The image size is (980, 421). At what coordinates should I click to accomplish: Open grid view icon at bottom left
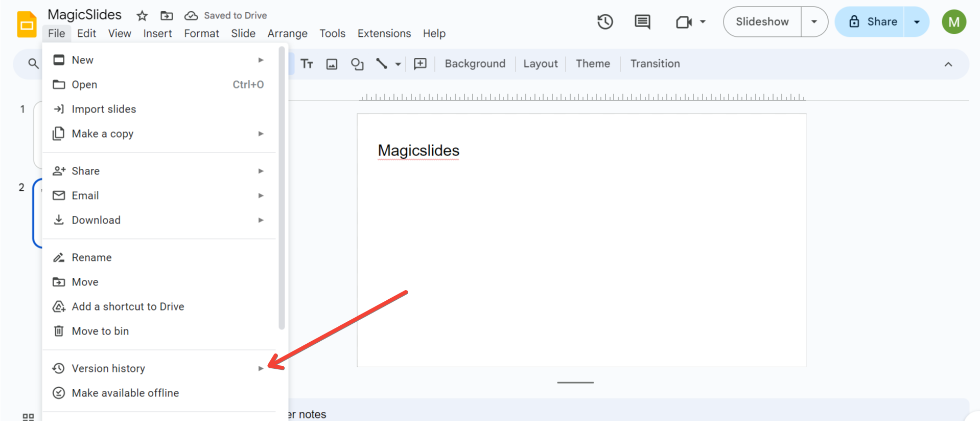29,417
